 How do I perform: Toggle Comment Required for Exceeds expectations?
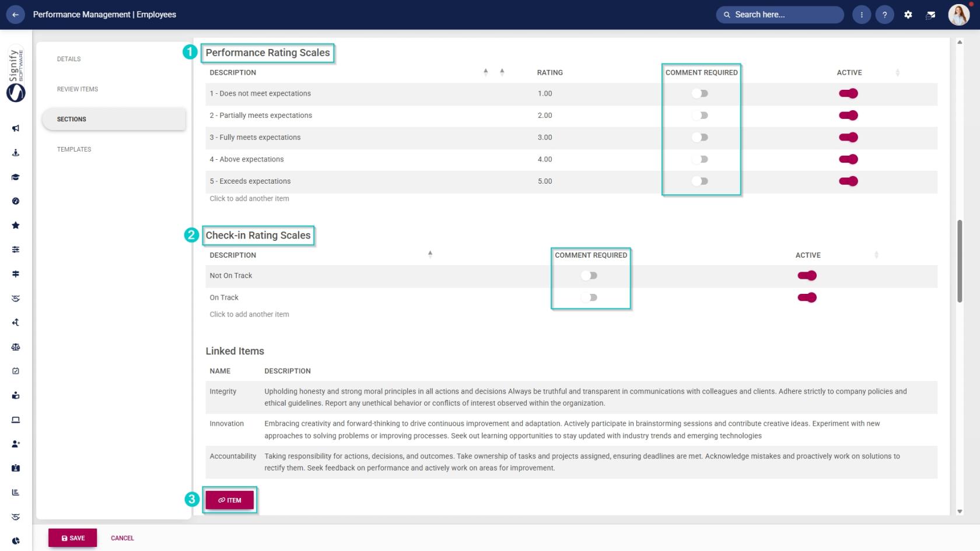click(700, 181)
